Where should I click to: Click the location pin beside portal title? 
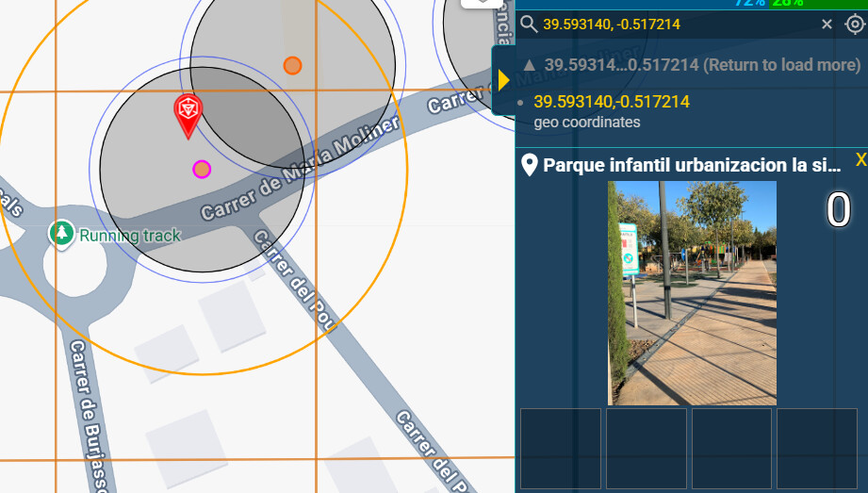click(530, 165)
